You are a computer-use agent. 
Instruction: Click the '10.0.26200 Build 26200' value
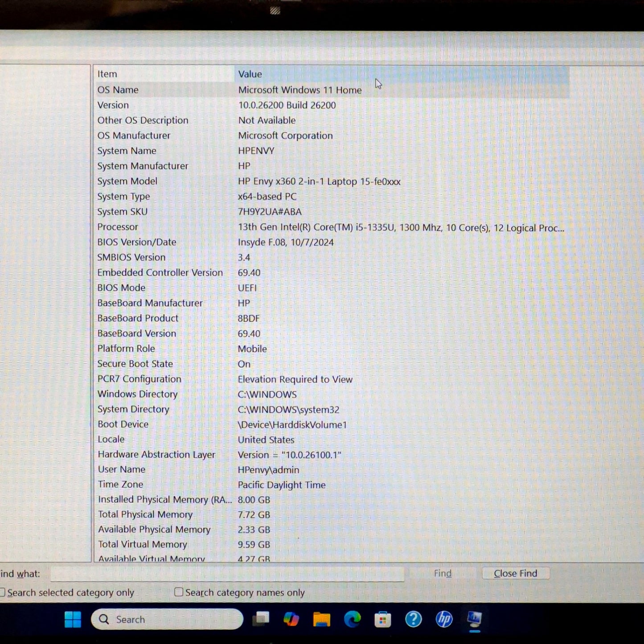pos(287,105)
